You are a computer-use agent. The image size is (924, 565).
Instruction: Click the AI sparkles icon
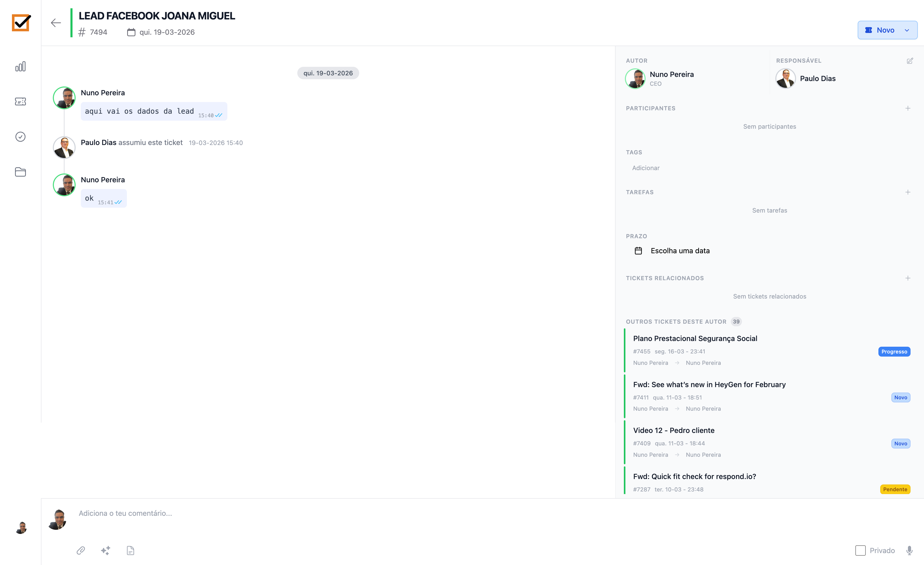pyautogui.click(x=105, y=550)
